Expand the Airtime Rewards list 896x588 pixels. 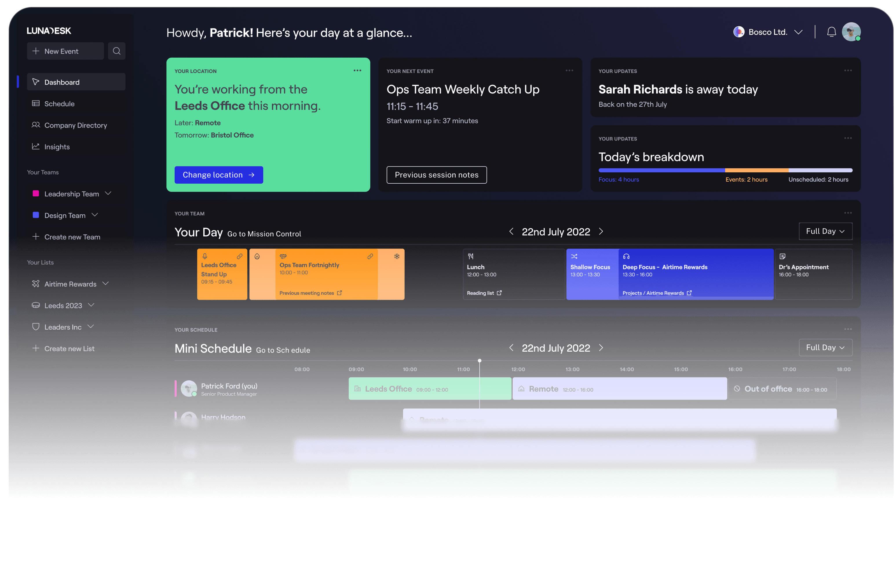point(106,284)
